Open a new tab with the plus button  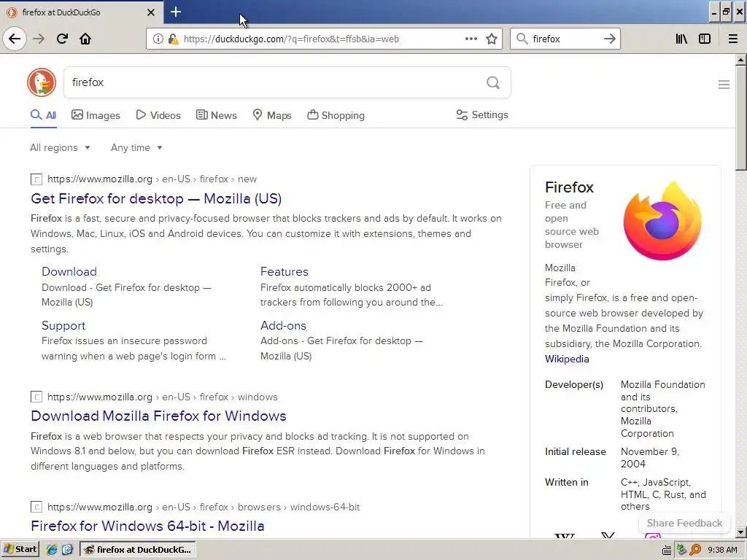coord(175,12)
